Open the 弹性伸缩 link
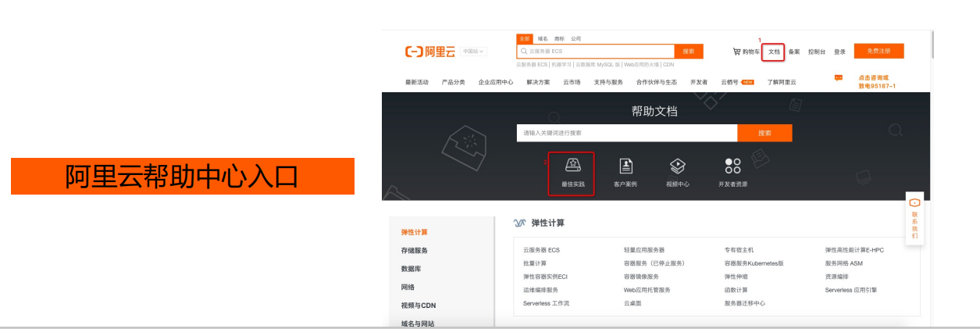This screenshot has width=980, height=329. tap(736, 277)
